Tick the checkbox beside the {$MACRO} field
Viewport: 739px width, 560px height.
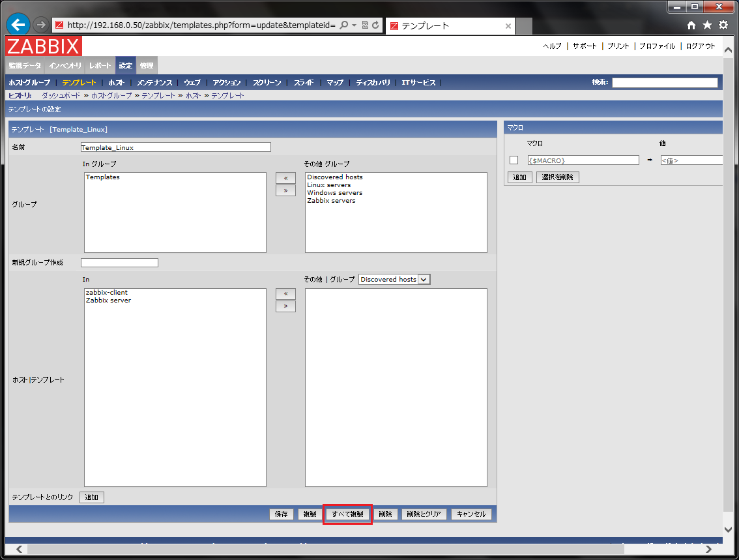tap(514, 160)
